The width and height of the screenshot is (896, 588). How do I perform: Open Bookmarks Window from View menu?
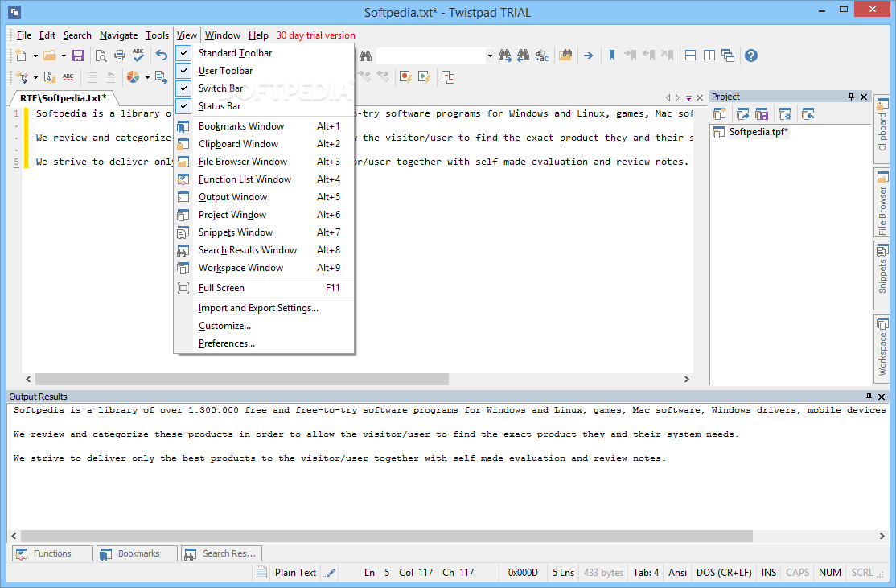pos(264,126)
